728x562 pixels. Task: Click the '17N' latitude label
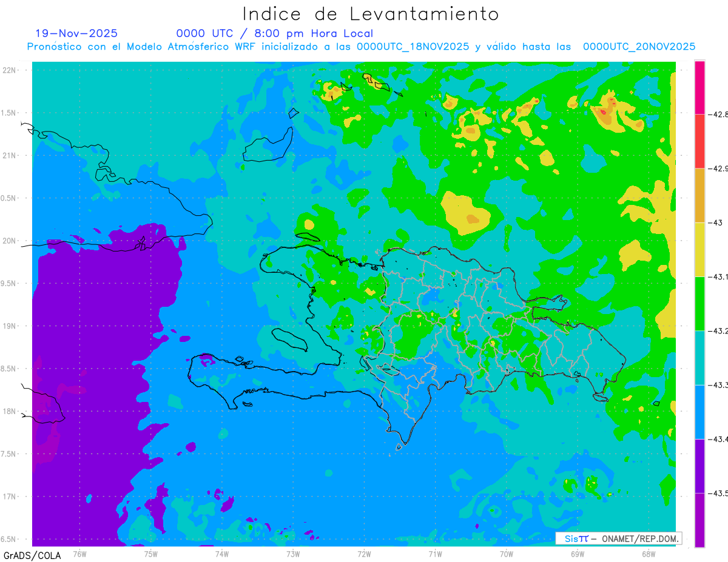(x=9, y=497)
